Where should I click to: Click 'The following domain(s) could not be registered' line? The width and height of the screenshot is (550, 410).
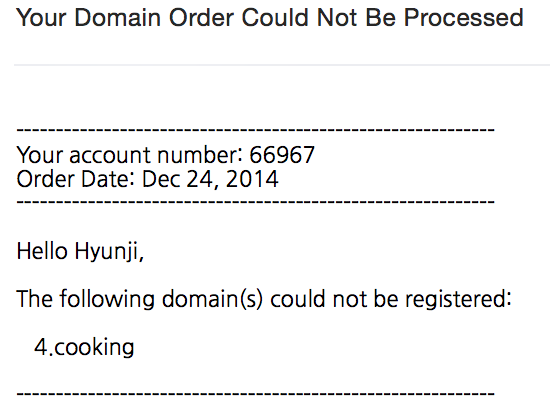point(264,299)
